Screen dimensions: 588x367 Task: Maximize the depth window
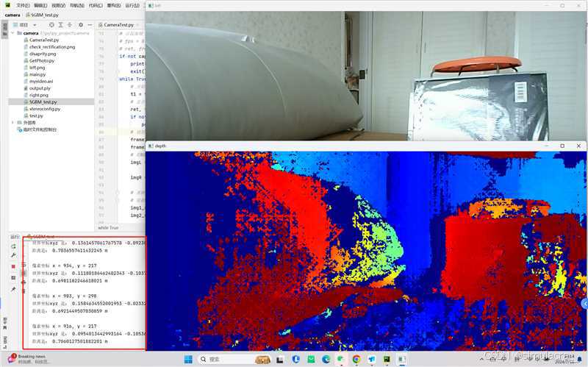coord(562,146)
